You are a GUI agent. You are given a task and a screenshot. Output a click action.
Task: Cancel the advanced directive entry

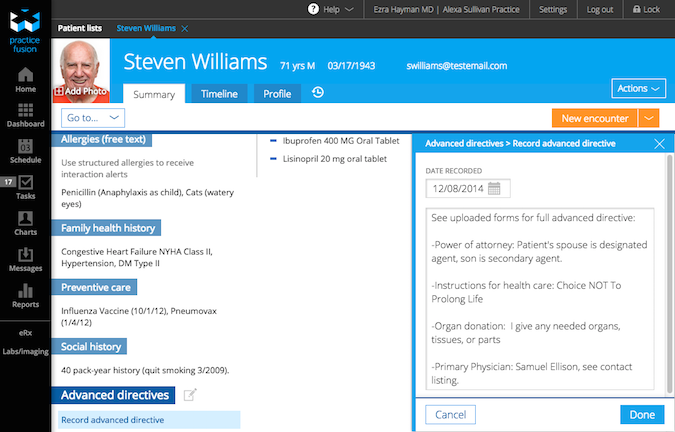[450, 414]
